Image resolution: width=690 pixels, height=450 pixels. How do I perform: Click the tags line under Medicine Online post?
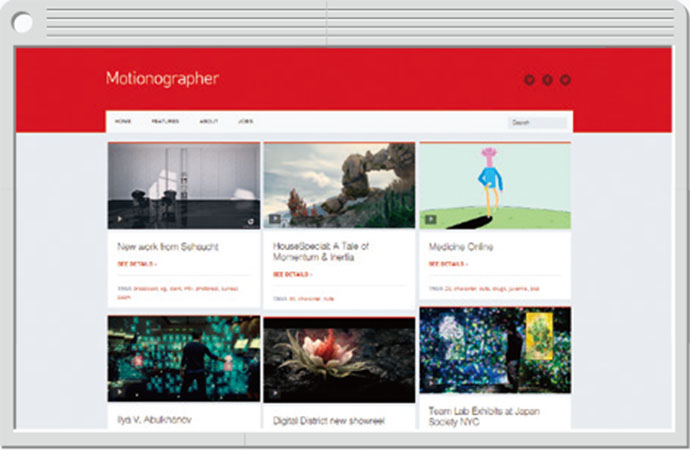[484, 289]
